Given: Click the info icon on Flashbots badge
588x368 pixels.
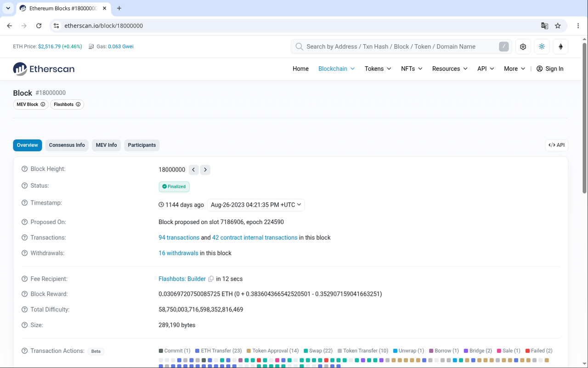Looking at the screenshot, I should [78, 104].
